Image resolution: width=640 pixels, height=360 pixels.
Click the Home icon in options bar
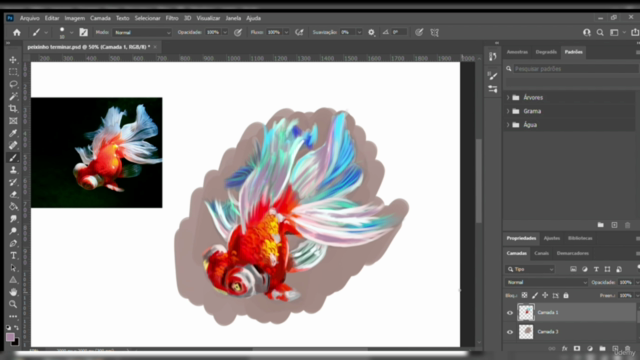[x=17, y=32]
